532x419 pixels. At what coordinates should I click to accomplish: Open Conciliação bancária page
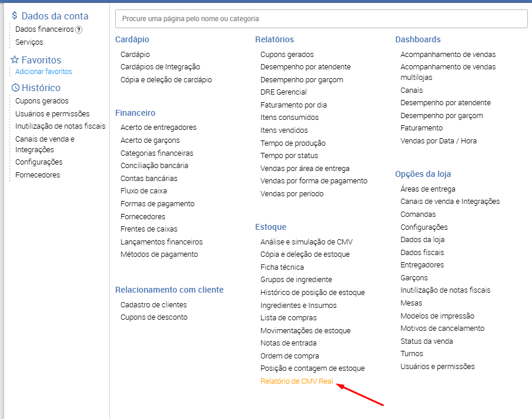point(154,166)
